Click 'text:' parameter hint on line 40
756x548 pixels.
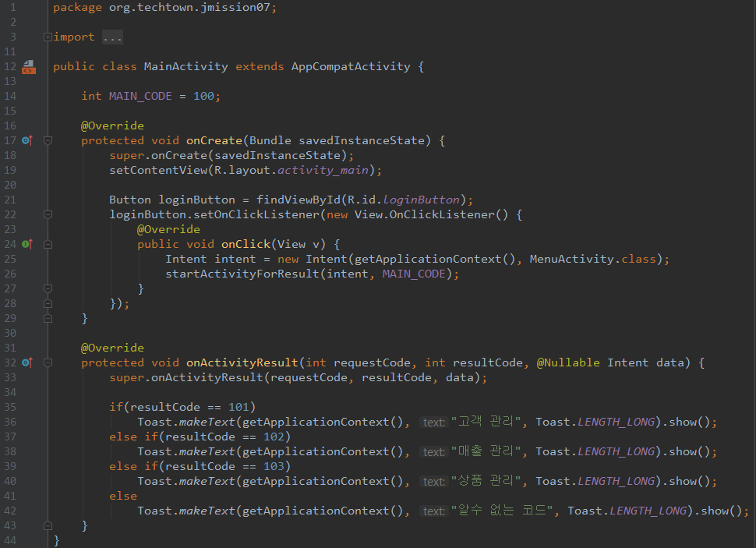[433, 482]
